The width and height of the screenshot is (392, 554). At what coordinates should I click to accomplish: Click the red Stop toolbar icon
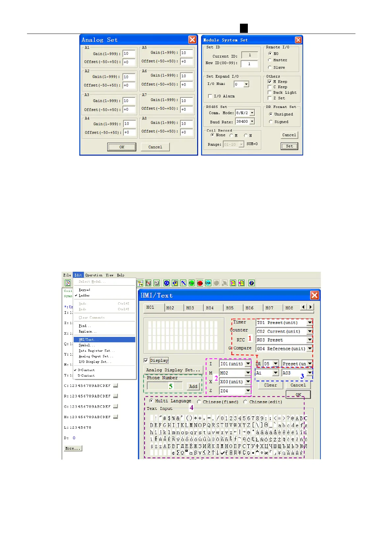coord(200,283)
